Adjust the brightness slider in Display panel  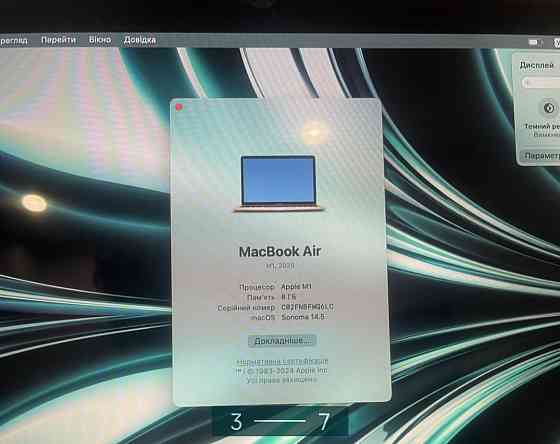point(541,83)
